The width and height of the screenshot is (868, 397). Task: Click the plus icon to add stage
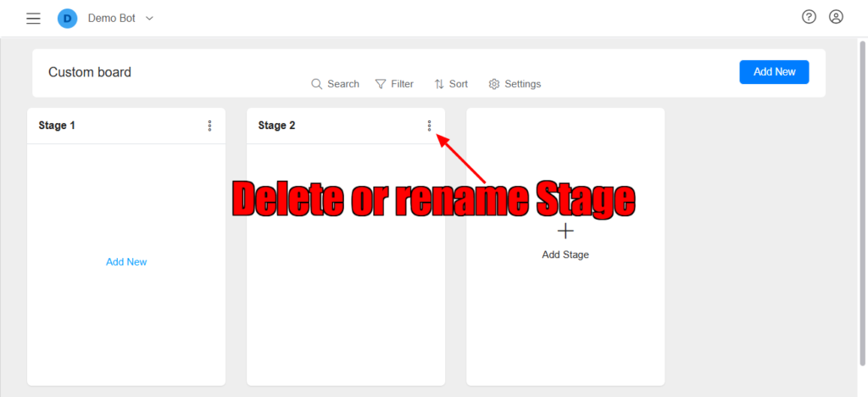pos(565,231)
